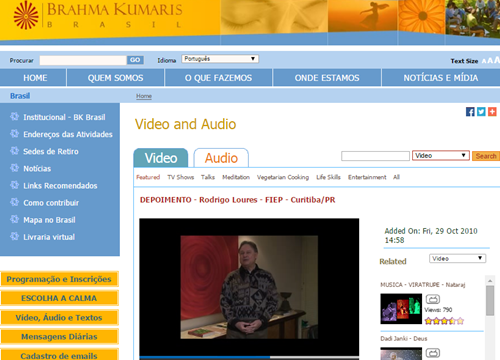
Task: Click the video progress bar
Action: [249, 357]
